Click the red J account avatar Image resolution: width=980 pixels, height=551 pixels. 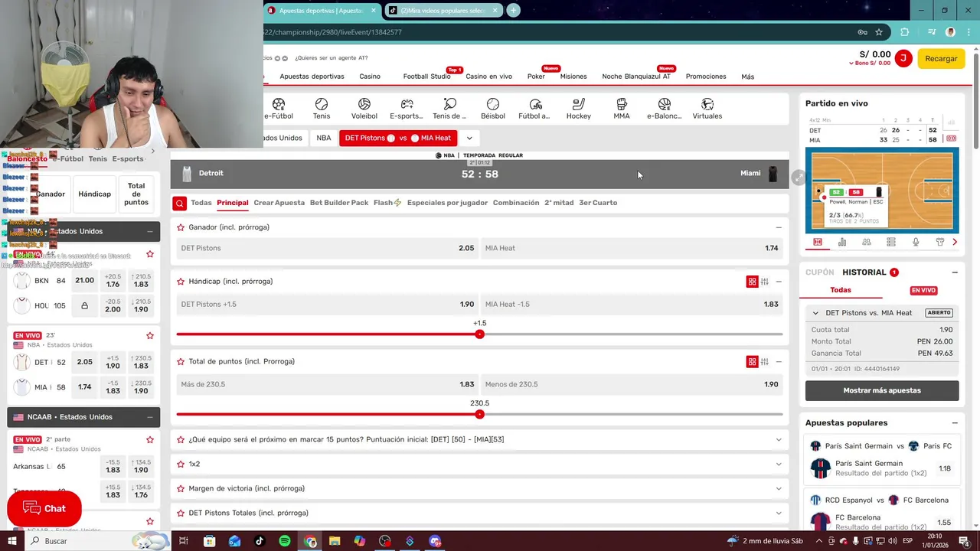tap(903, 58)
